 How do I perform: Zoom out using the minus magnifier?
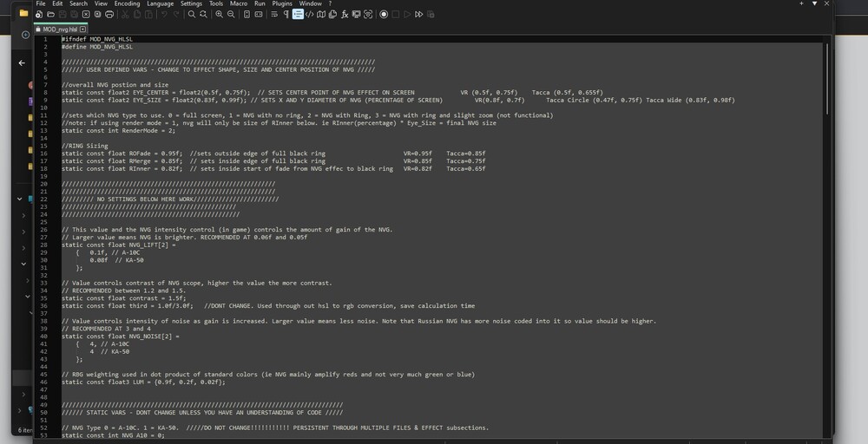click(x=232, y=15)
